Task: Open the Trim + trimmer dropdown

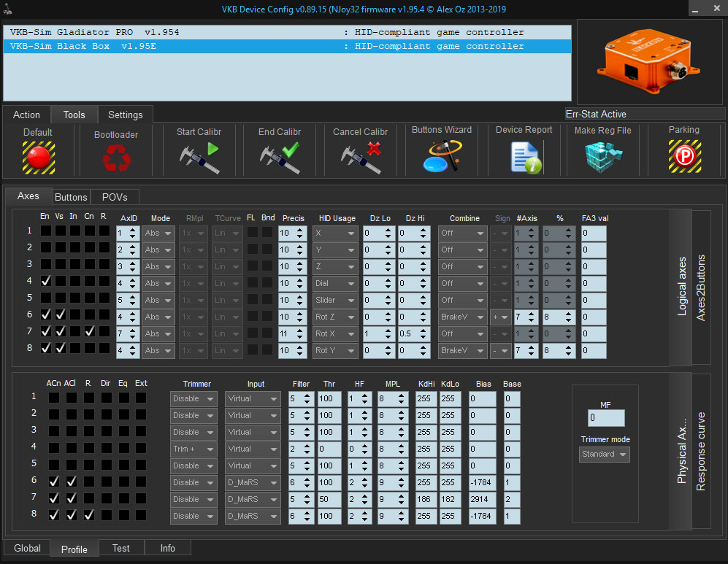Action: point(194,449)
